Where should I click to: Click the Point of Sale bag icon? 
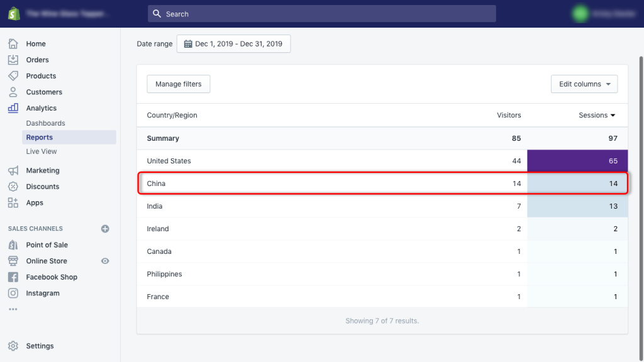point(13,244)
